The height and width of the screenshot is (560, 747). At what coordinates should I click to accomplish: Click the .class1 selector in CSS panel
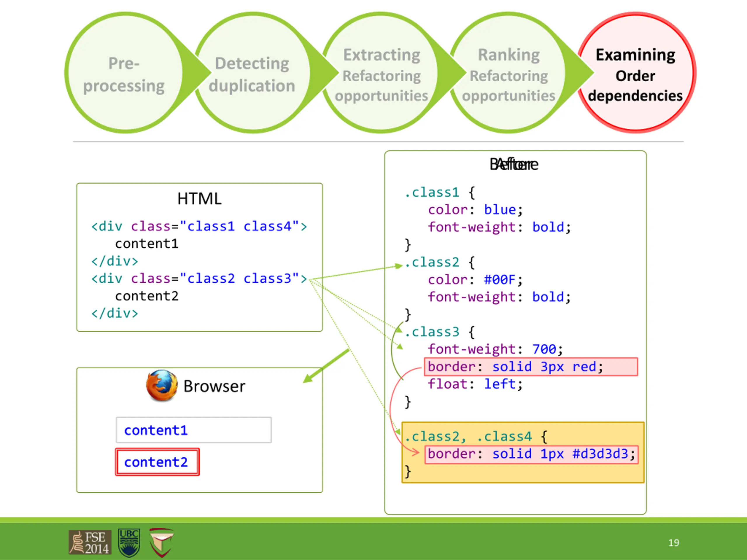click(432, 192)
